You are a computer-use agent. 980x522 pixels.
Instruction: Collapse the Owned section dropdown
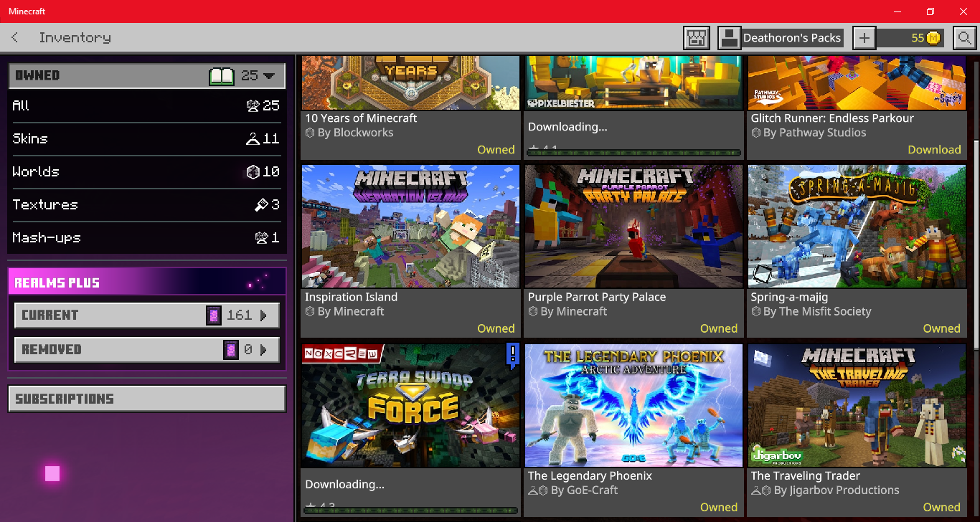click(147, 75)
